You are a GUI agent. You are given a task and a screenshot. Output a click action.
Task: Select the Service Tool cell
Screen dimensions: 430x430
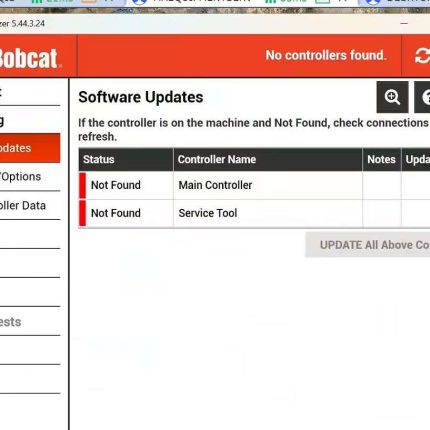point(268,213)
